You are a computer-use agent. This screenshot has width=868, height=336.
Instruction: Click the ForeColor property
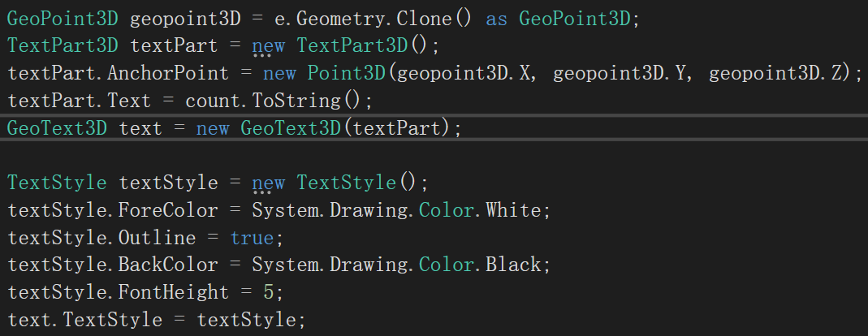click(x=168, y=210)
